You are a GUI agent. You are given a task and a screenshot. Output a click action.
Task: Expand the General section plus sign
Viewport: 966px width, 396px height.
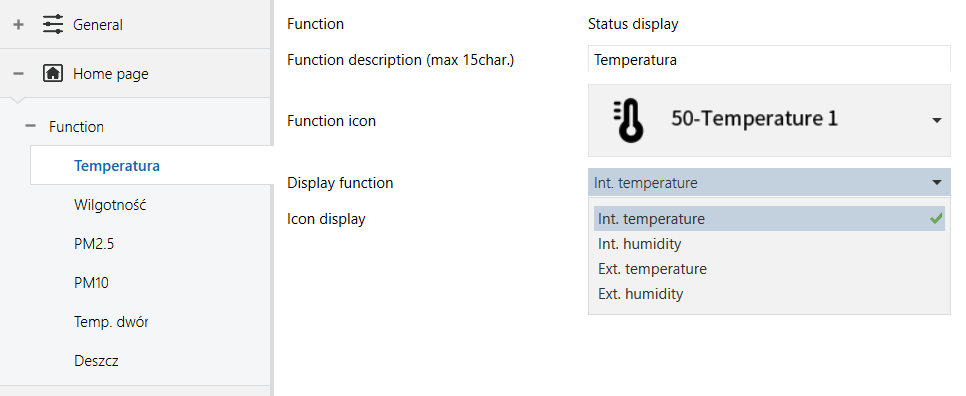(18, 25)
